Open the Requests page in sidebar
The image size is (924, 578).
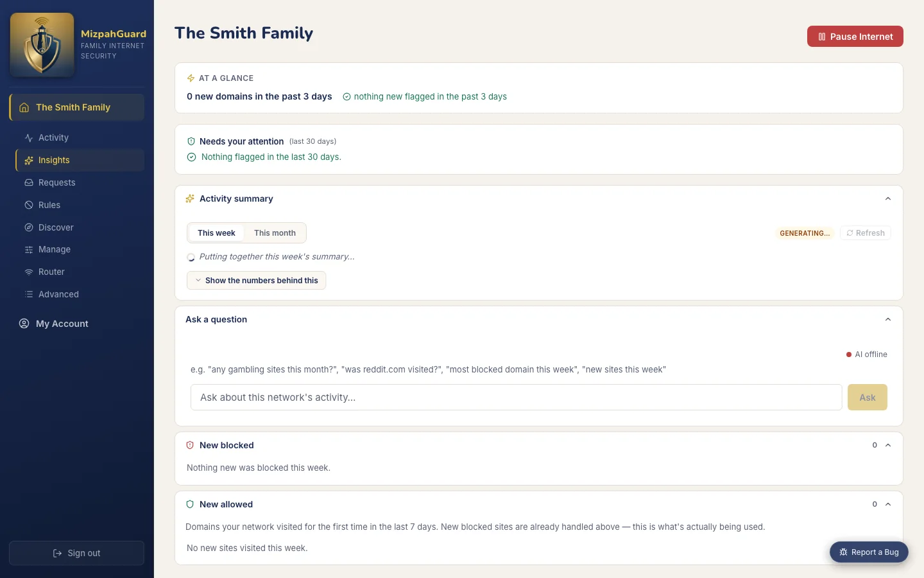(x=80, y=182)
